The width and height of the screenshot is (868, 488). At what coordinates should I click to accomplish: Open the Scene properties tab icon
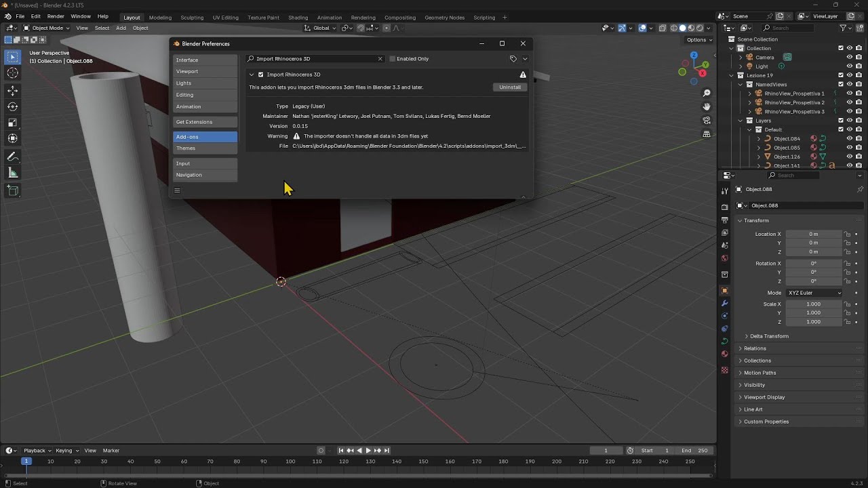click(x=724, y=245)
